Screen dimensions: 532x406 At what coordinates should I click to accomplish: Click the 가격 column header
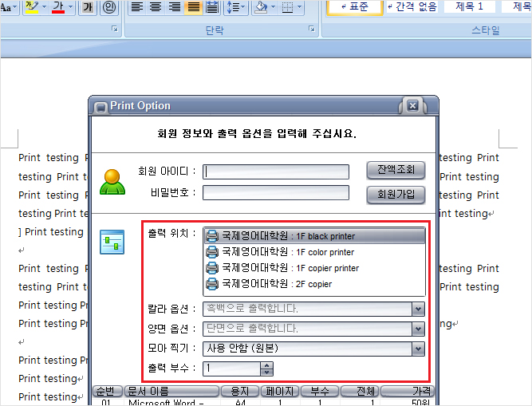pos(407,391)
